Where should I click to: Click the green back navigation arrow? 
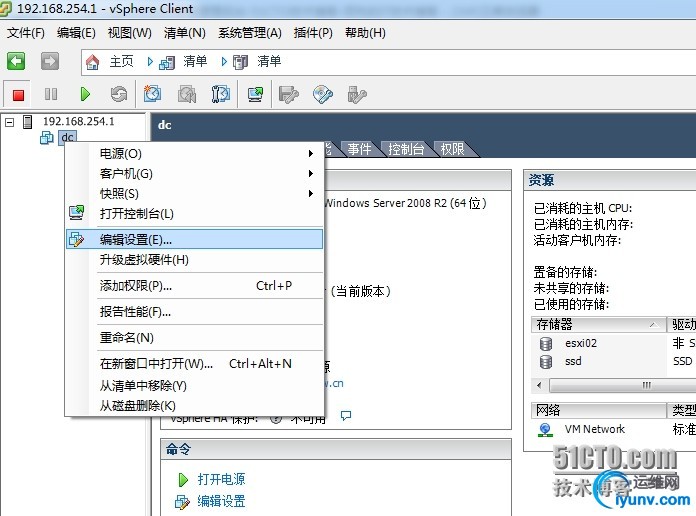[16, 61]
